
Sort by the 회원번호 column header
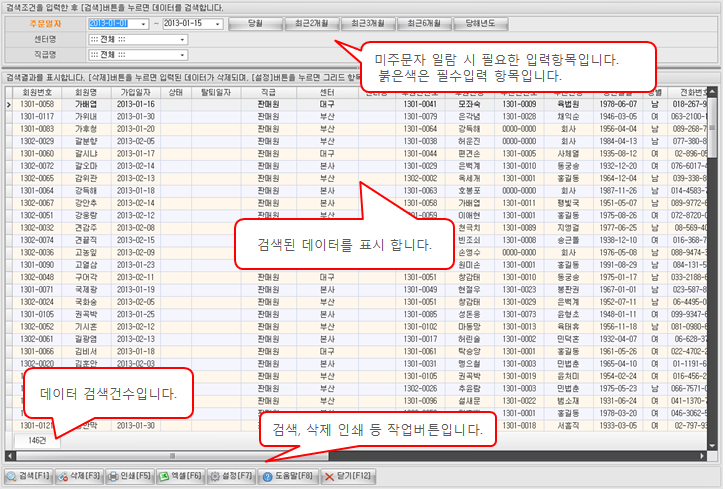(37, 92)
